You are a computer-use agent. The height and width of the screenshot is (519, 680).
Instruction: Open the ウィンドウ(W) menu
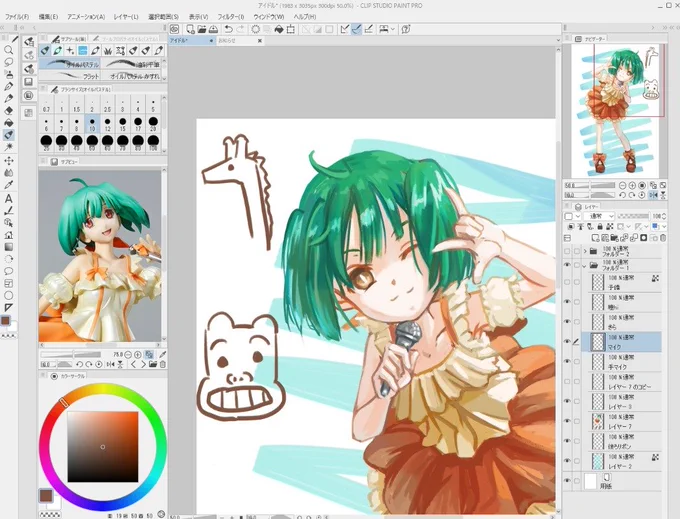click(x=269, y=17)
